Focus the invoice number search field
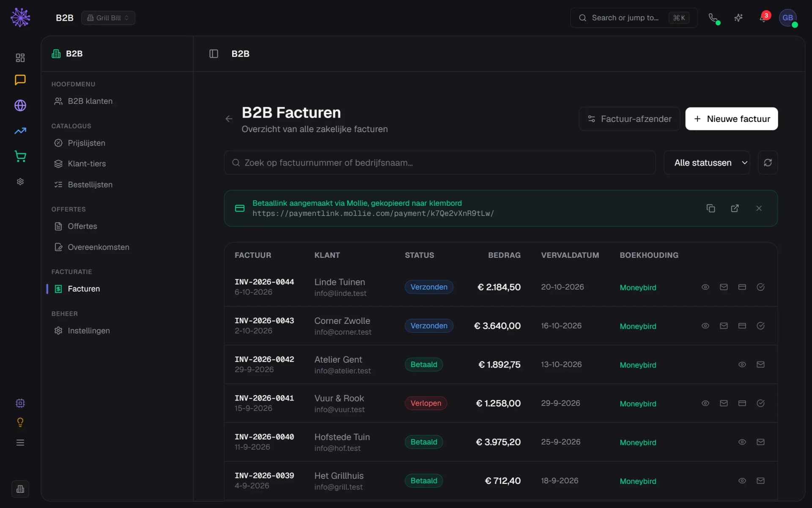 (x=440, y=163)
